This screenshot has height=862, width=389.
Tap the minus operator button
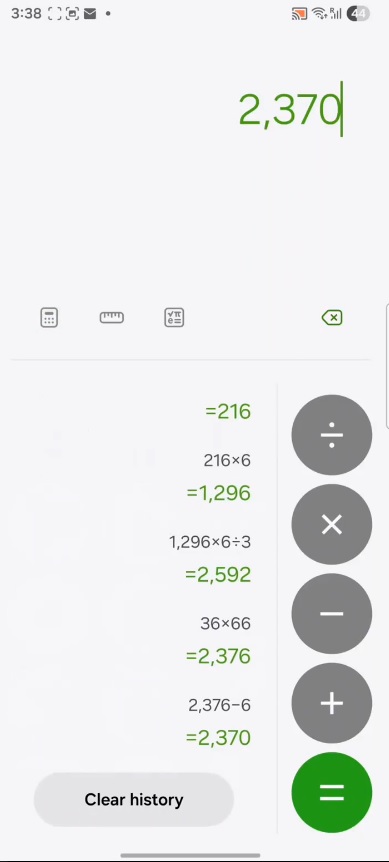pyautogui.click(x=331, y=614)
